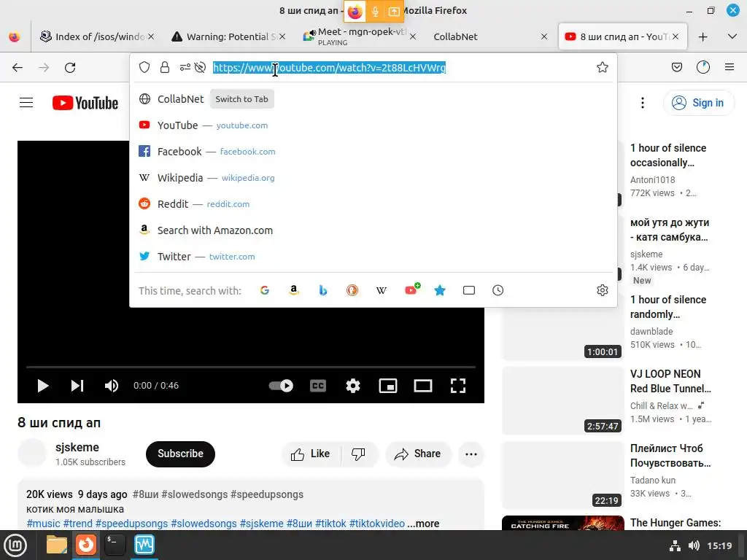Choose Reddit suggestion in dropdown

[x=373, y=204]
